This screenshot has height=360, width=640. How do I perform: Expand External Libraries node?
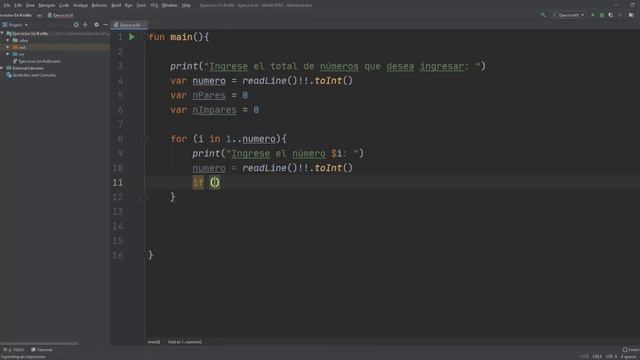tap(2, 68)
